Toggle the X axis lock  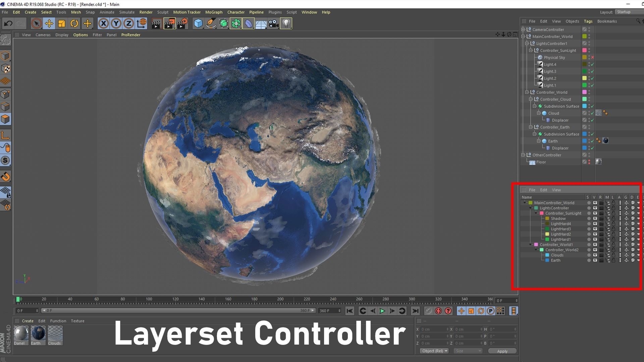[103, 23]
